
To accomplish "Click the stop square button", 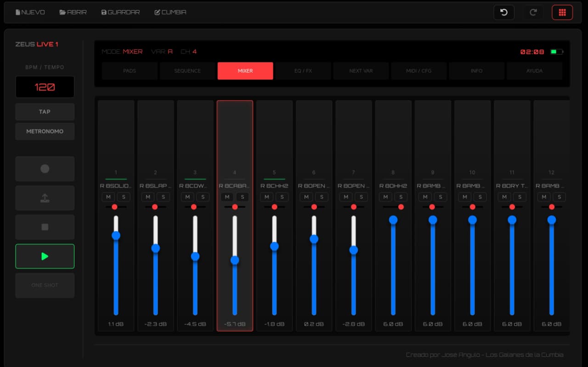I will tap(45, 227).
